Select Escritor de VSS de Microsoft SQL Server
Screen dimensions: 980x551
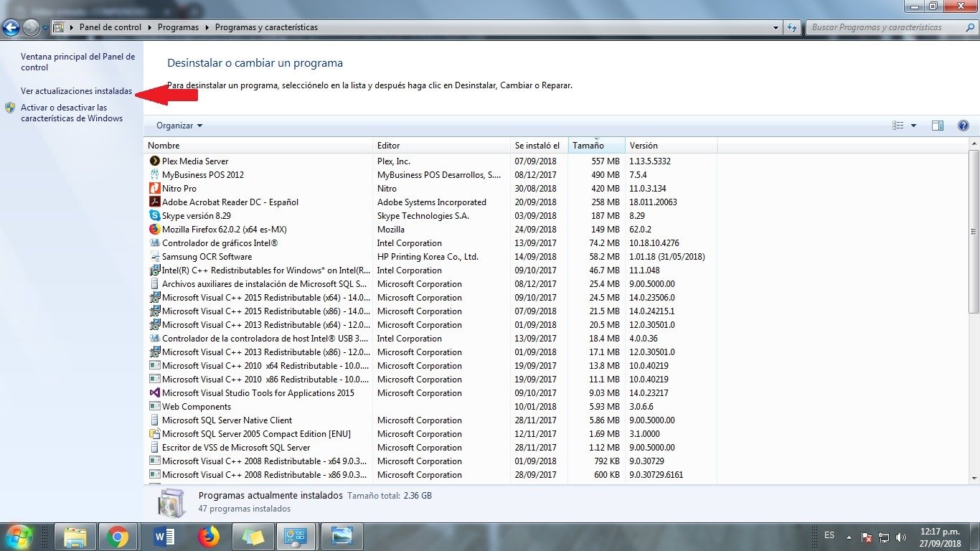430,448
